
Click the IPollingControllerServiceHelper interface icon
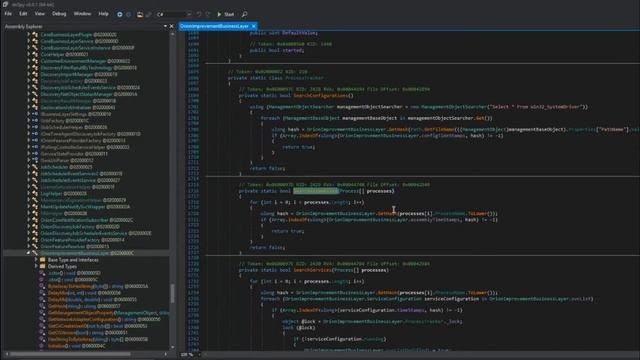(x=36, y=147)
